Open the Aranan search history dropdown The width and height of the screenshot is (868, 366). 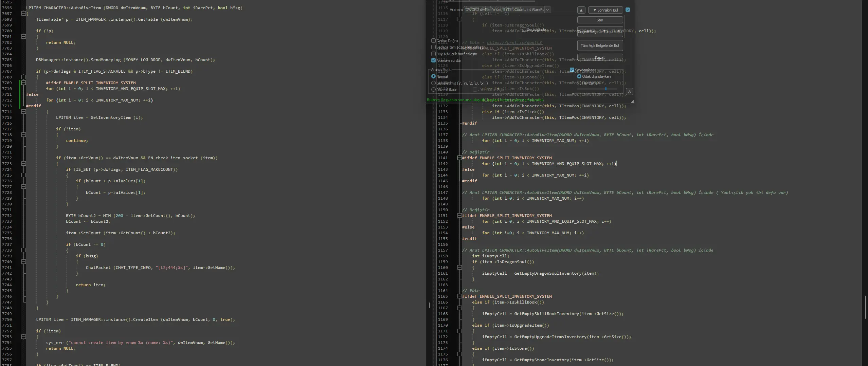(x=547, y=10)
